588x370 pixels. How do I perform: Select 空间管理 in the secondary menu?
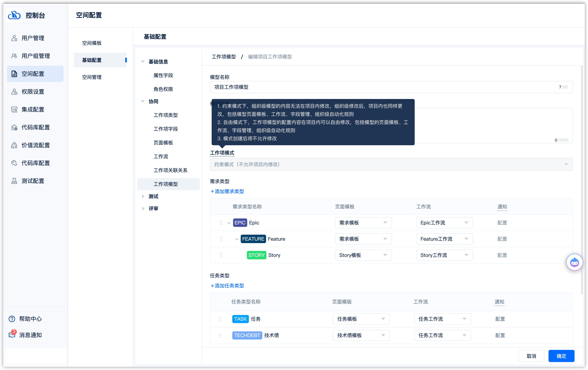(x=92, y=77)
